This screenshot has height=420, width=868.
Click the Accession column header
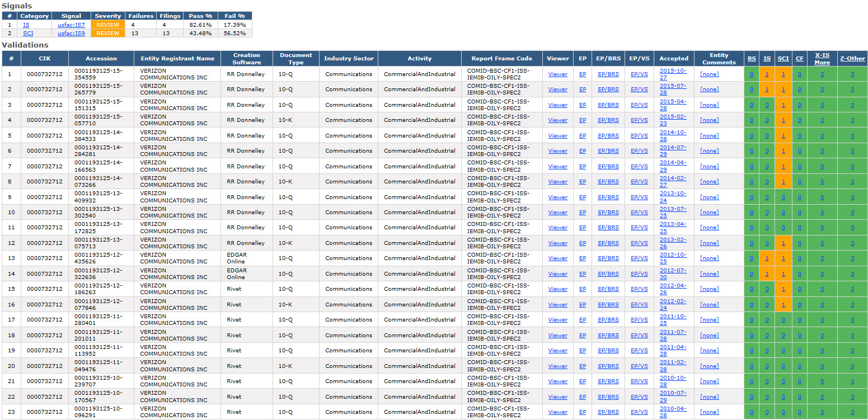click(x=101, y=58)
